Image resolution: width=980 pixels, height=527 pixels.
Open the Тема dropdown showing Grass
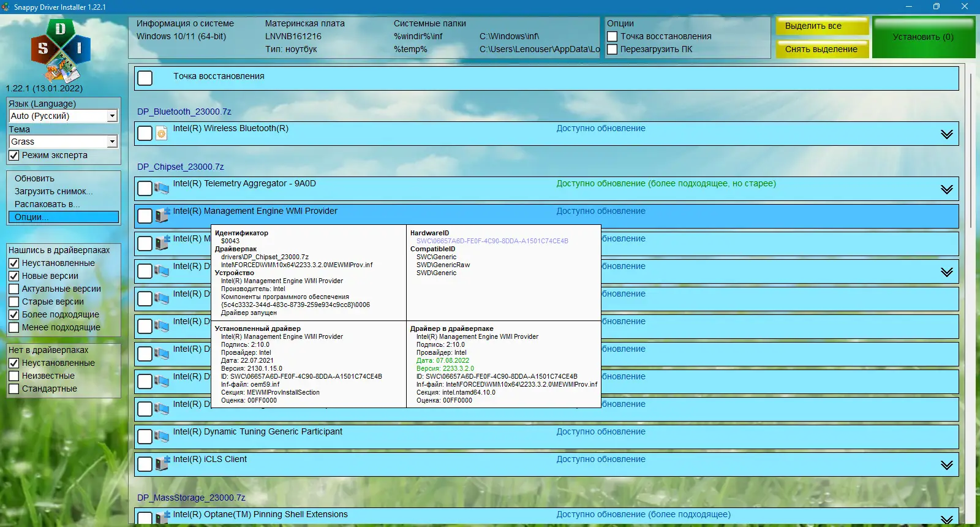pos(62,142)
